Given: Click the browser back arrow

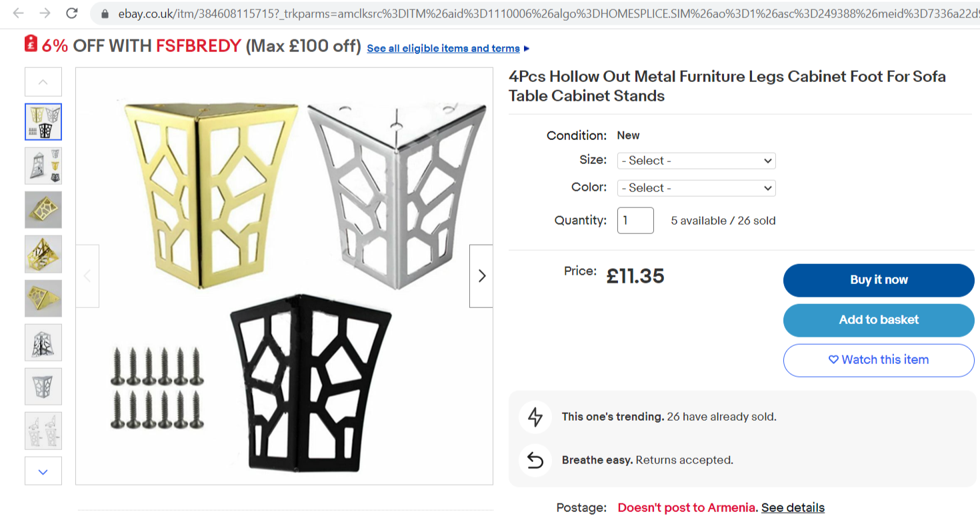Looking at the screenshot, I should 18,13.
